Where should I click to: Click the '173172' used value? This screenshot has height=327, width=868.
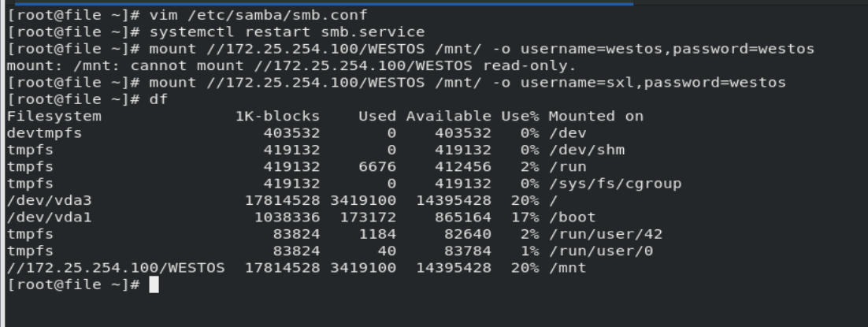[x=368, y=217]
